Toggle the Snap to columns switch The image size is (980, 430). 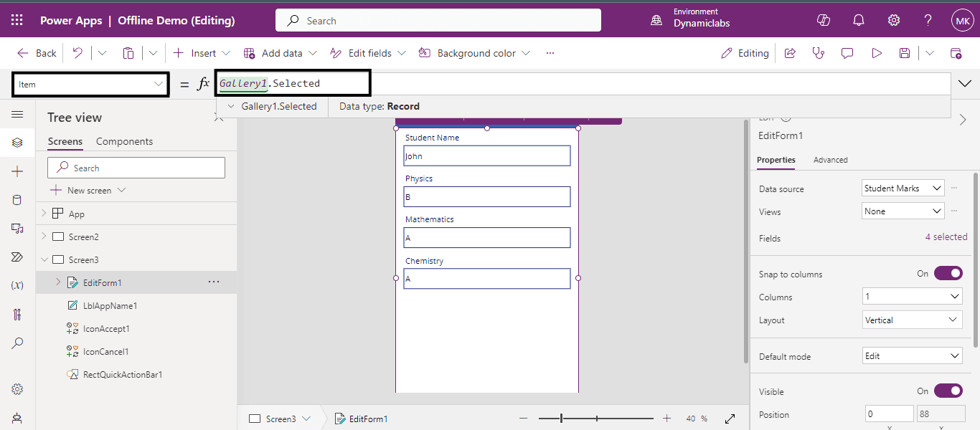click(948, 274)
